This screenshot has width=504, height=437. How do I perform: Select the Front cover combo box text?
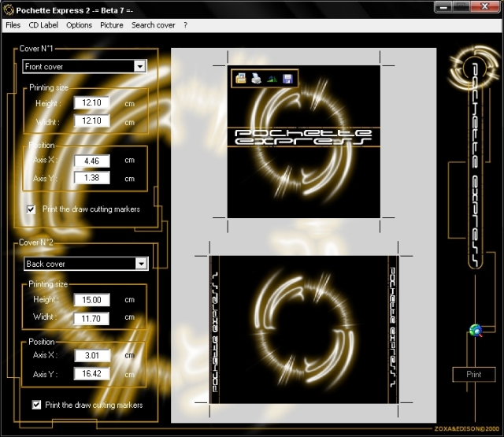[x=44, y=67]
